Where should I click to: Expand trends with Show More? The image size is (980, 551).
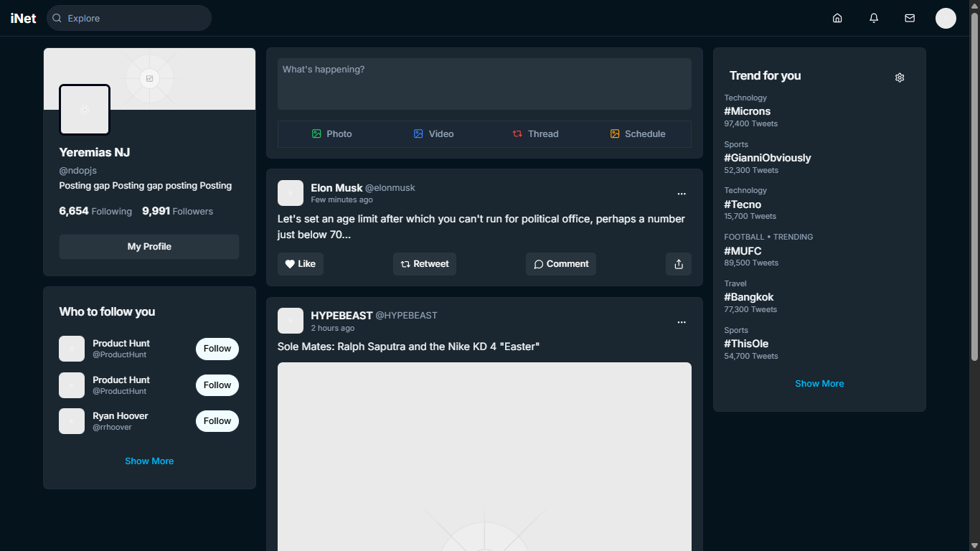pyautogui.click(x=819, y=384)
